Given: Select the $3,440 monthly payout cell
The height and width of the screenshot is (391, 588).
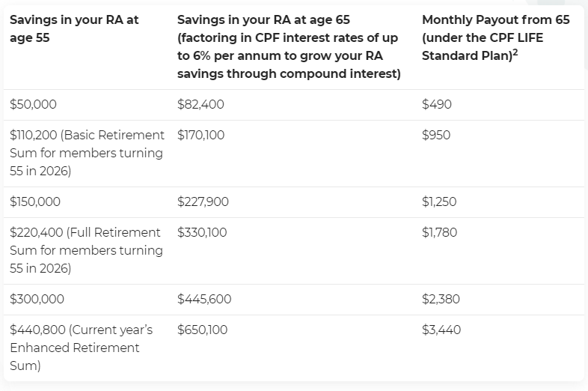Looking at the screenshot, I should pos(441,330).
